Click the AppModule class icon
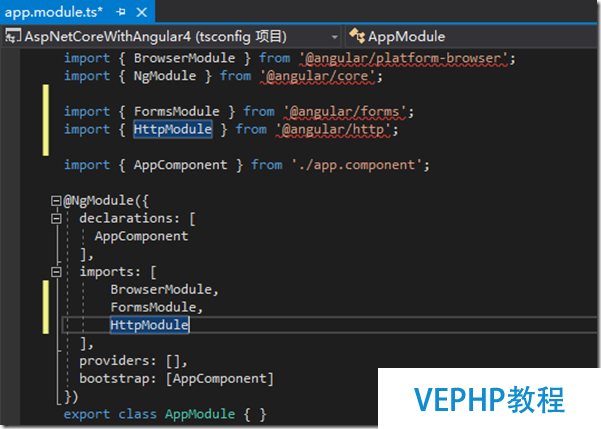 (357, 36)
